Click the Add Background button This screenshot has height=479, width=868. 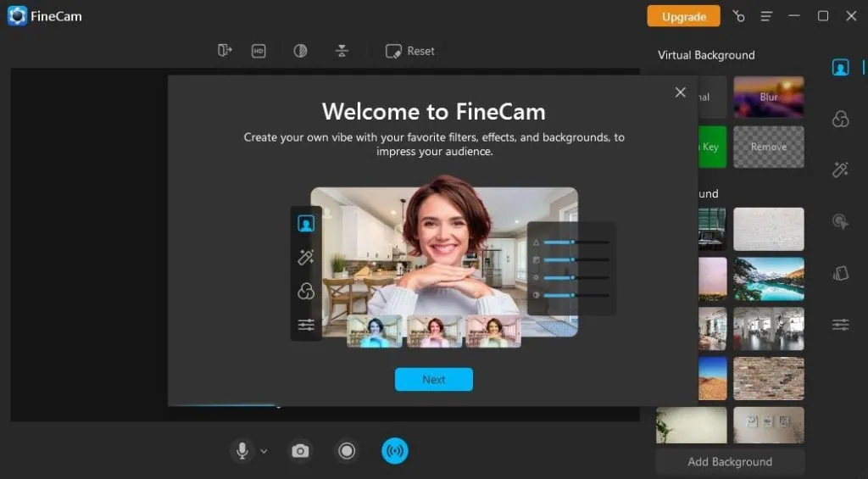tap(730, 462)
